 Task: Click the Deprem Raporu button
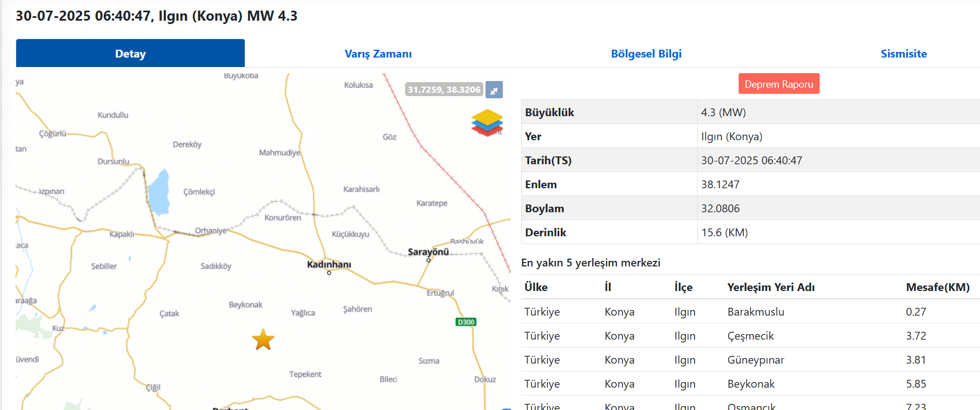tap(779, 84)
